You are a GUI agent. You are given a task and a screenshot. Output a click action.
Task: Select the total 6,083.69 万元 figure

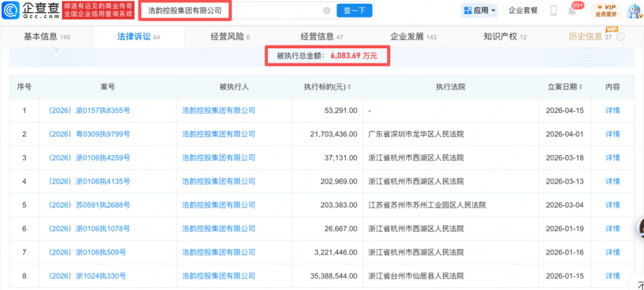point(354,56)
